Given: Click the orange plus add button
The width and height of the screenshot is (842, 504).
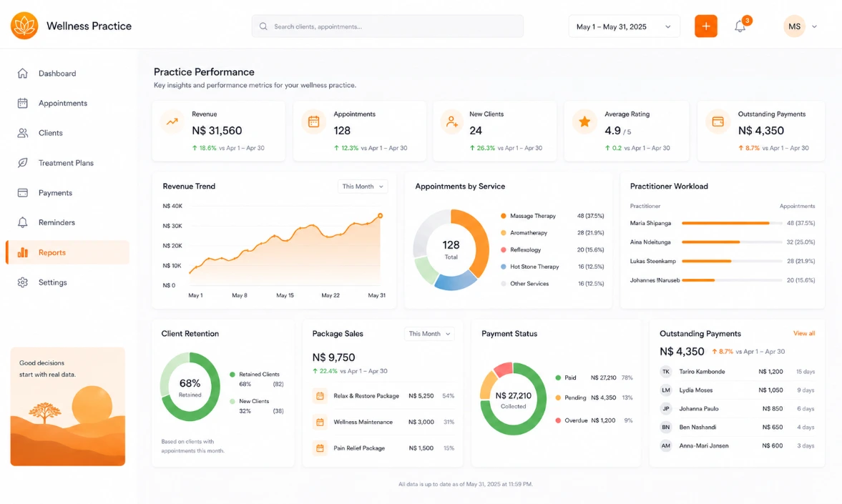Looking at the screenshot, I should [705, 26].
